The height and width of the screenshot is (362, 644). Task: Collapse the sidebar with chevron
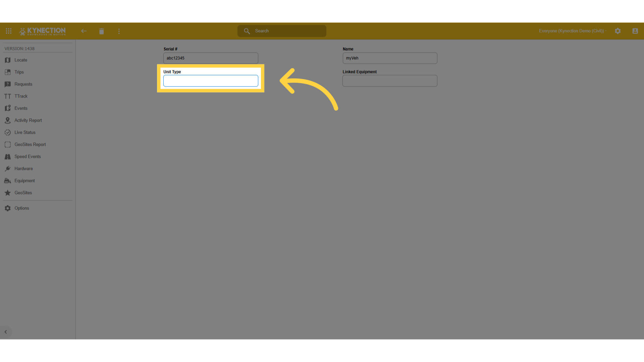tap(6, 332)
